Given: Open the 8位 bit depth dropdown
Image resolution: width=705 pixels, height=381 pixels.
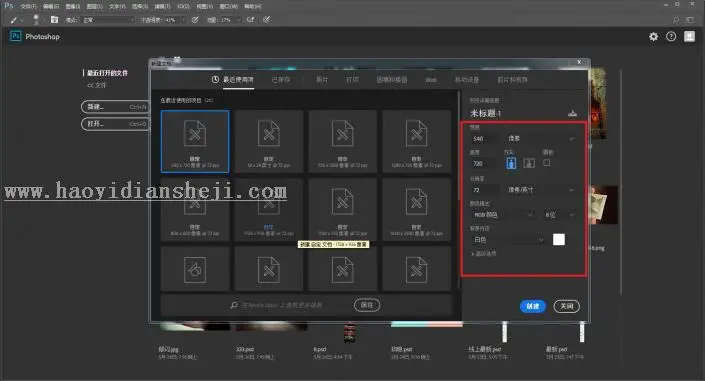Looking at the screenshot, I should pos(559,215).
